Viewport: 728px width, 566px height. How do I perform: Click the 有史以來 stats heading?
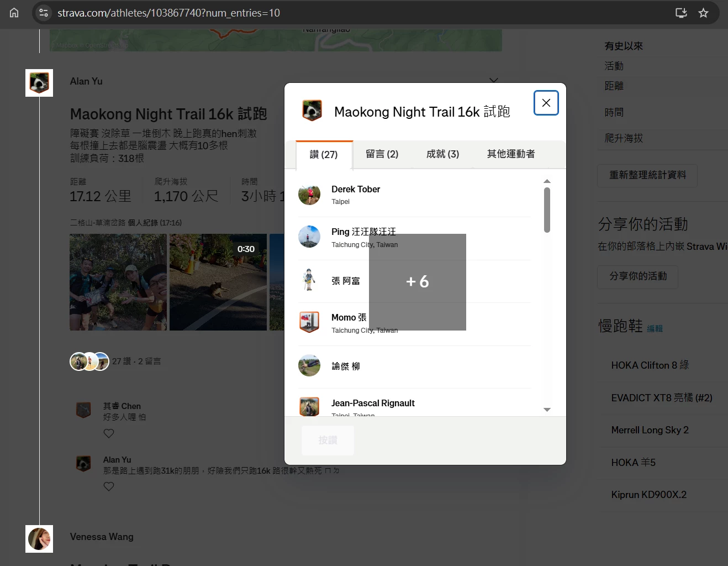[x=624, y=46]
